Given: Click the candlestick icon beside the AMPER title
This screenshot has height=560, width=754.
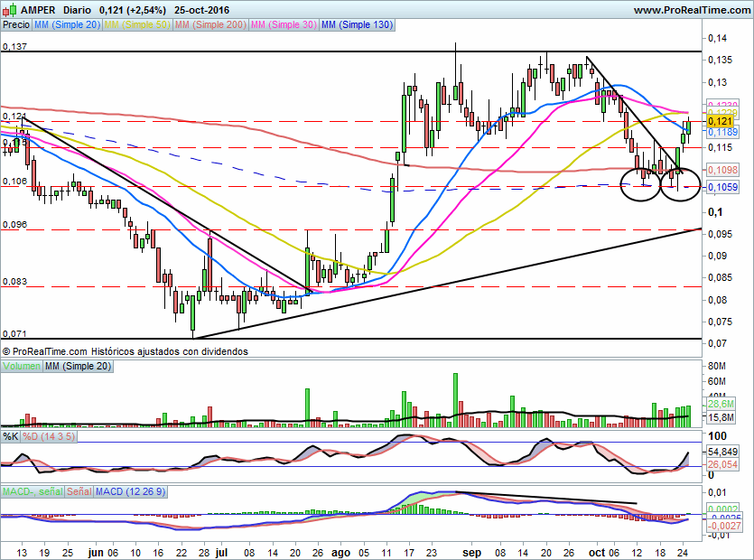Looking at the screenshot, I should click(x=10, y=10).
